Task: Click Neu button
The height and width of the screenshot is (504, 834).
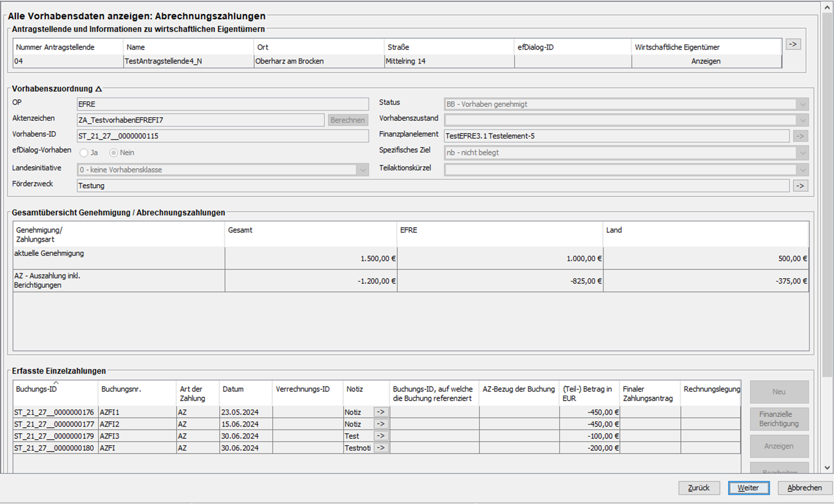Action: 779,392
